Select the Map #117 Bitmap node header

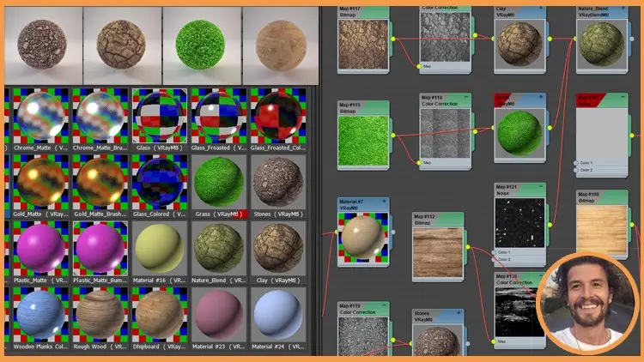coord(363,11)
